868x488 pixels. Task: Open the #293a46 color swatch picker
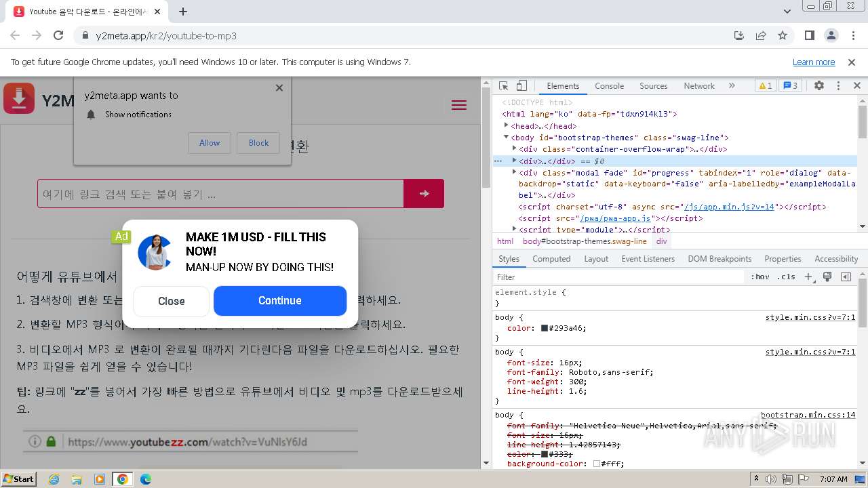tap(544, 328)
